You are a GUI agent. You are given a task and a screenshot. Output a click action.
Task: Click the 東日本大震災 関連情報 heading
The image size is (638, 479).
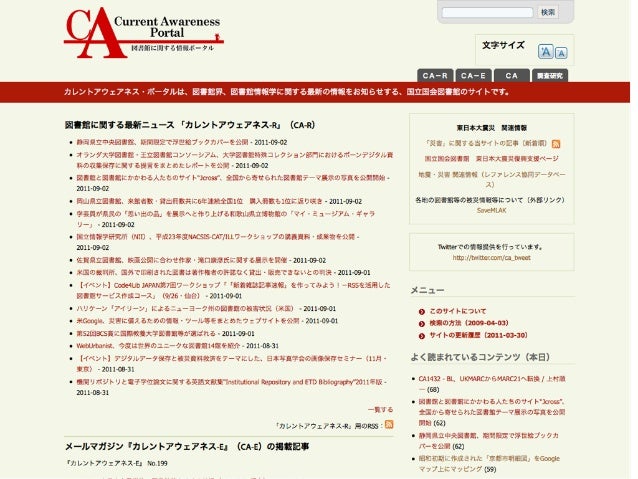click(x=492, y=128)
